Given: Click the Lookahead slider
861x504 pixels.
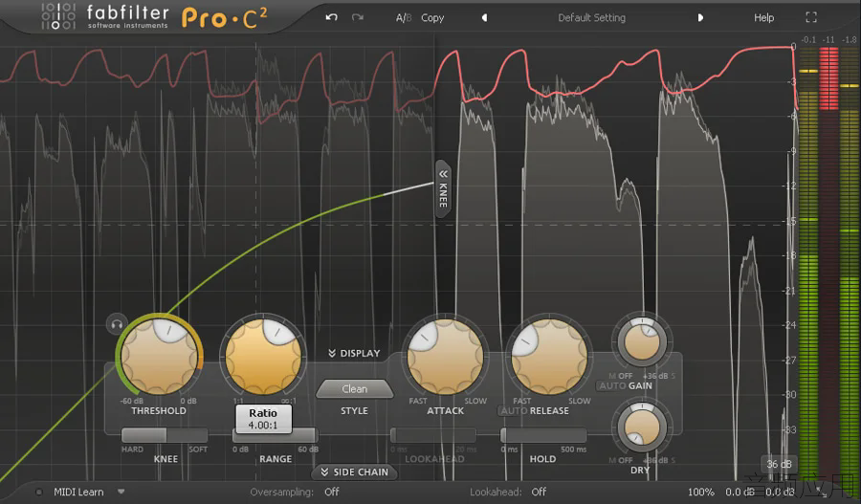Looking at the screenshot, I should click(x=432, y=435).
